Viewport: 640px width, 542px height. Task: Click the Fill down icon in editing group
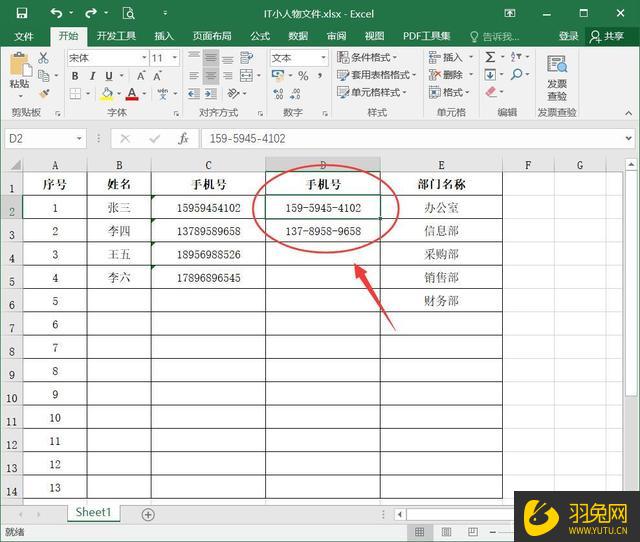point(490,75)
